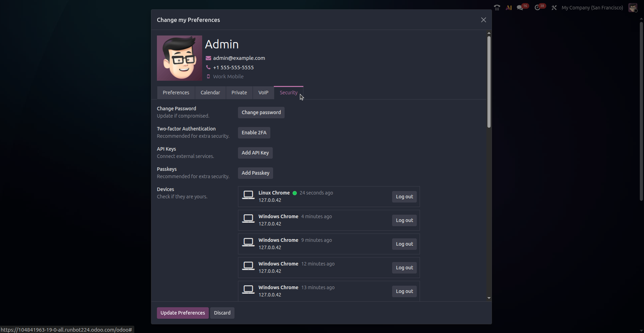Viewport: 644px width, 333px height.
Task: Click the envelope icon beside admin@example.com
Action: pyautogui.click(x=208, y=58)
